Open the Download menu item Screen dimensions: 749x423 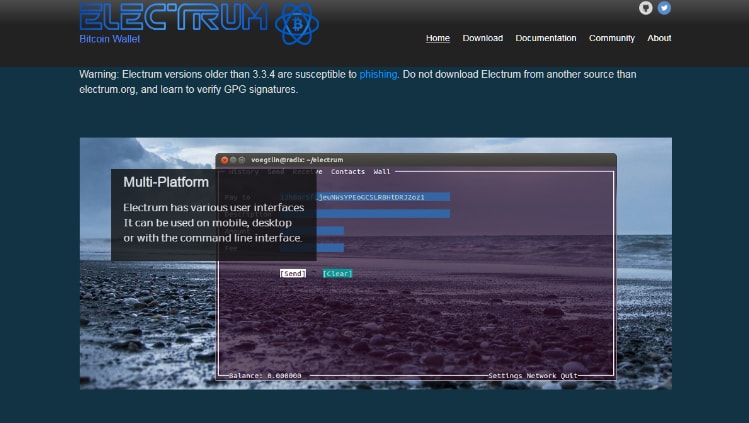(x=482, y=38)
